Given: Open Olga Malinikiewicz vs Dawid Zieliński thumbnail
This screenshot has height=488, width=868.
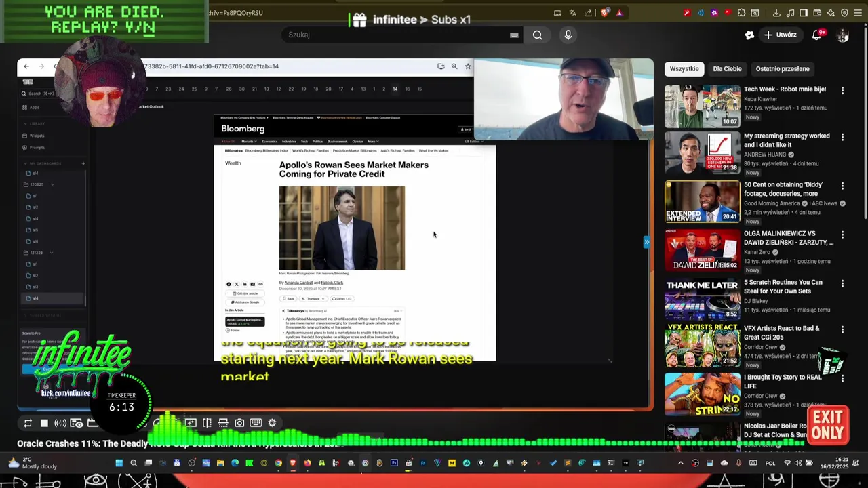Looking at the screenshot, I should (702, 250).
